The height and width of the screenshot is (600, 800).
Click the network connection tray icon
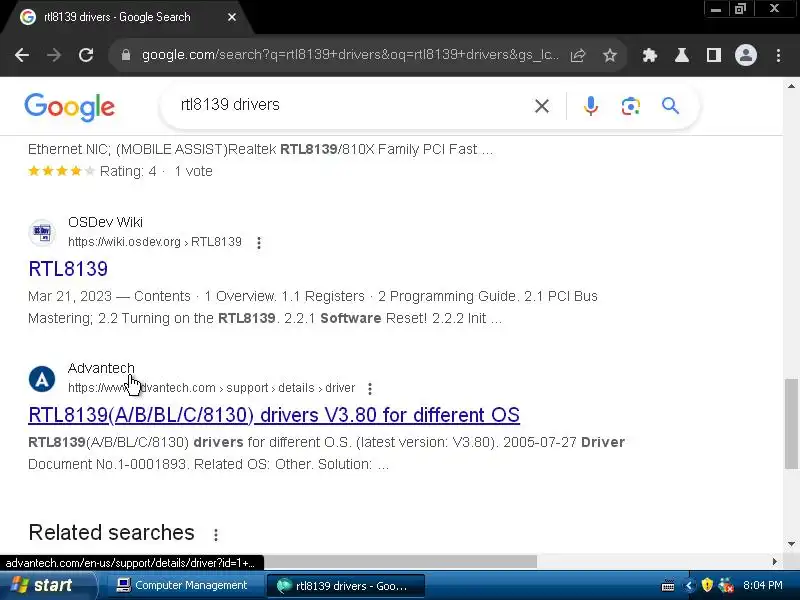pyautogui.click(x=726, y=585)
